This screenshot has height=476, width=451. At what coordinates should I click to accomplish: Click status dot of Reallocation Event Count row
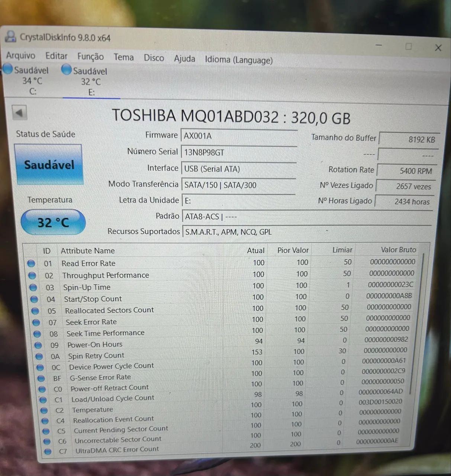tap(45, 421)
